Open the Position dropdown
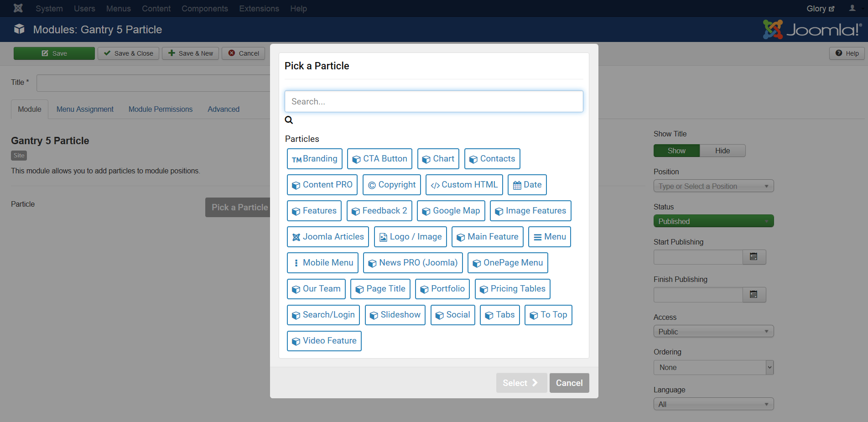 click(713, 186)
